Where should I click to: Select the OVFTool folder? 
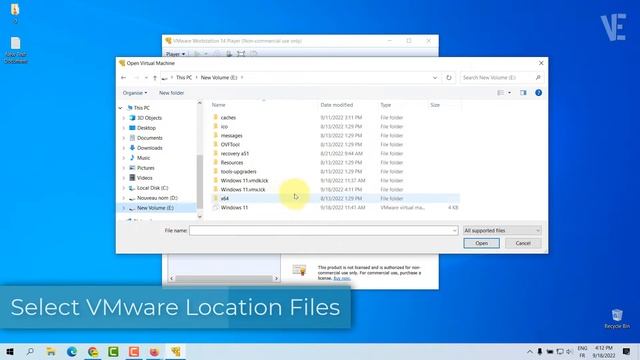230,144
